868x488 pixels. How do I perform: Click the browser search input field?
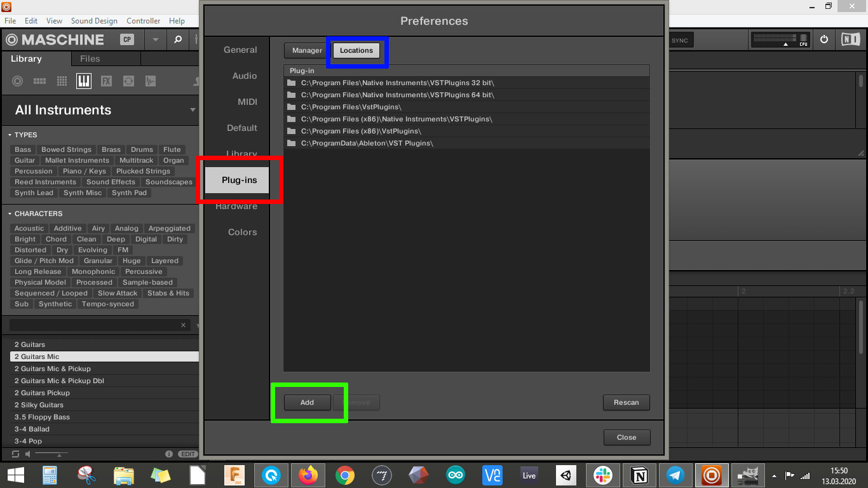point(95,325)
